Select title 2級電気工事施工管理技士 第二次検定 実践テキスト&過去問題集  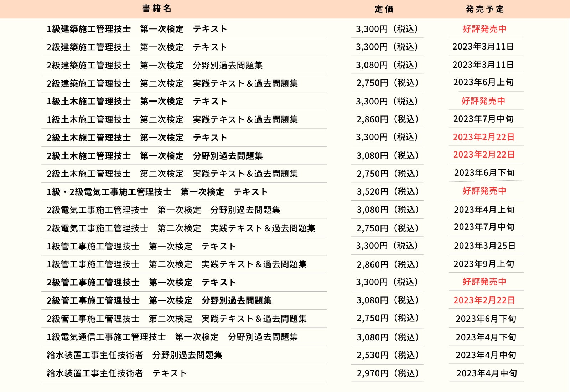click(x=181, y=228)
